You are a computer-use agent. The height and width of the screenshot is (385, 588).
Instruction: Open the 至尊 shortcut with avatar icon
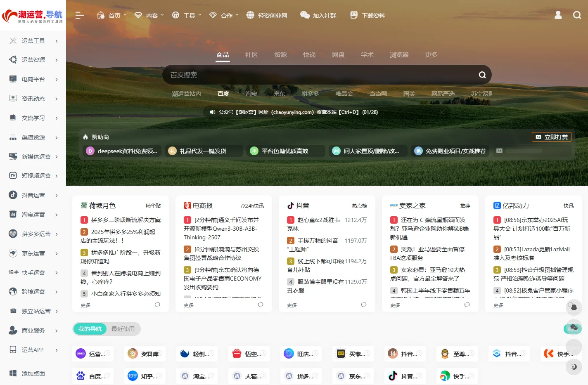pos(457,354)
